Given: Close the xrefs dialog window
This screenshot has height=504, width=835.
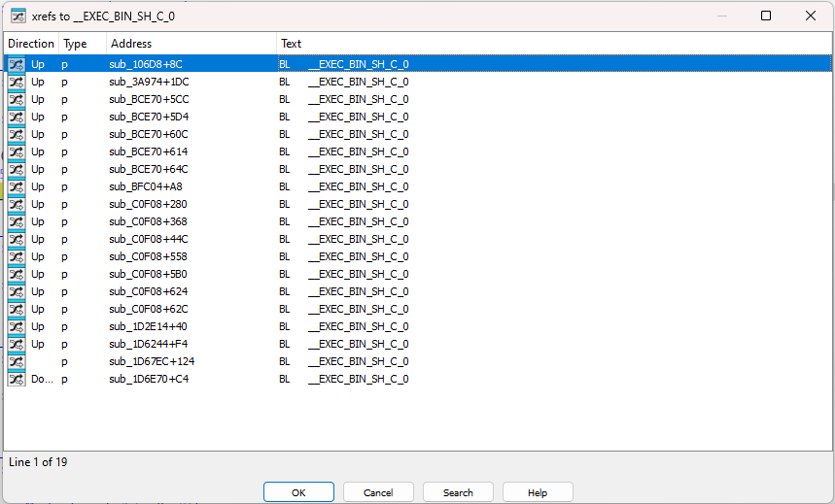Looking at the screenshot, I should (x=811, y=16).
